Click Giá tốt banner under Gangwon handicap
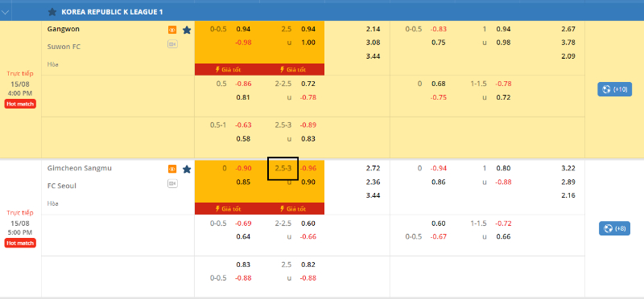The width and height of the screenshot is (644, 299). pos(228,70)
